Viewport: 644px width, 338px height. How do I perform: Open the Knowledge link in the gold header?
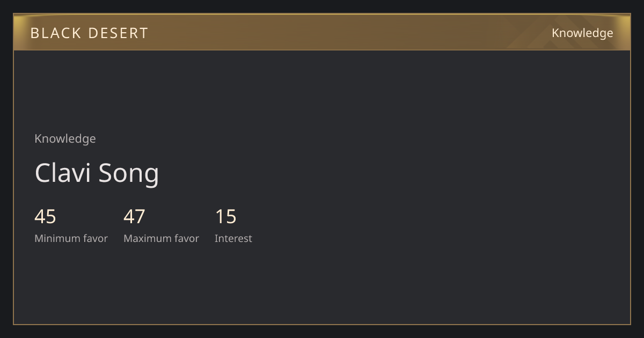[x=582, y=33]
